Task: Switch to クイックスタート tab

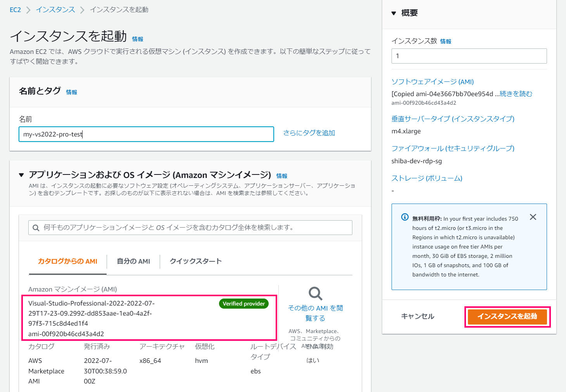Action: pyautogui.click(x=195, y=261)
